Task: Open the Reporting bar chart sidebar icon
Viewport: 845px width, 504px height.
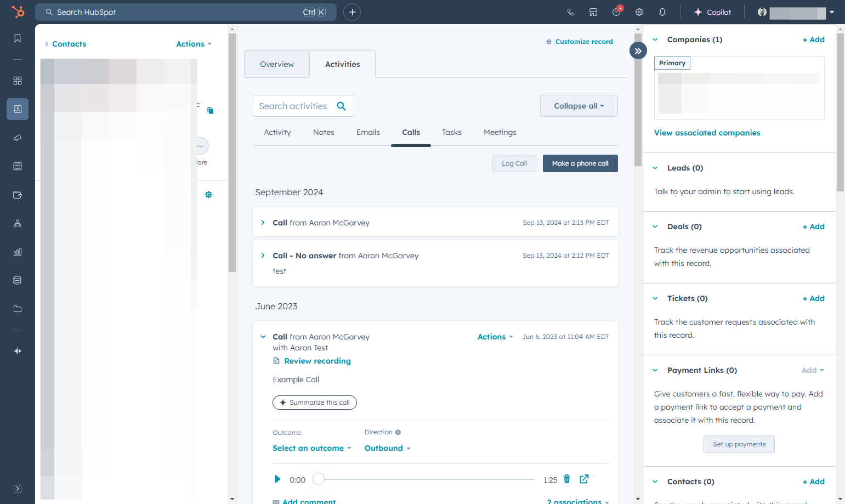Action: [x=18, y=252]
